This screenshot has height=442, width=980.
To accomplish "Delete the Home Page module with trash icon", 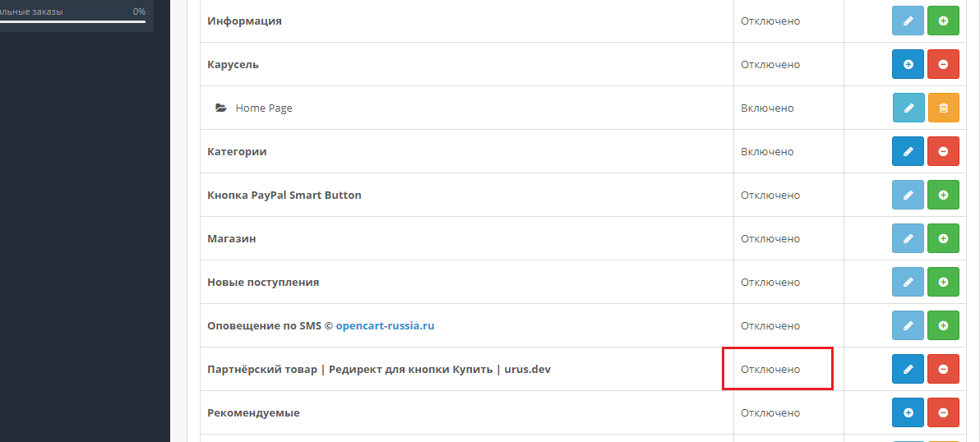I will click(x=943, y=108).
